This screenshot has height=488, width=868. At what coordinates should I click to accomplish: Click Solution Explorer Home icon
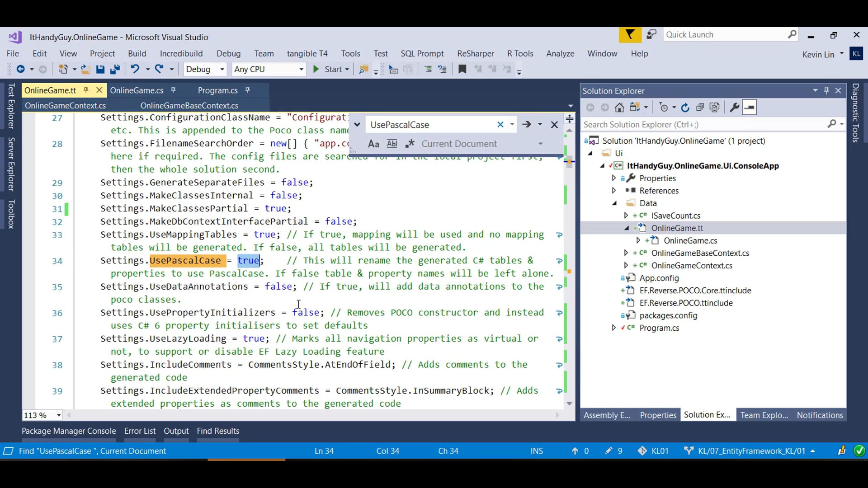click(619, 108)
